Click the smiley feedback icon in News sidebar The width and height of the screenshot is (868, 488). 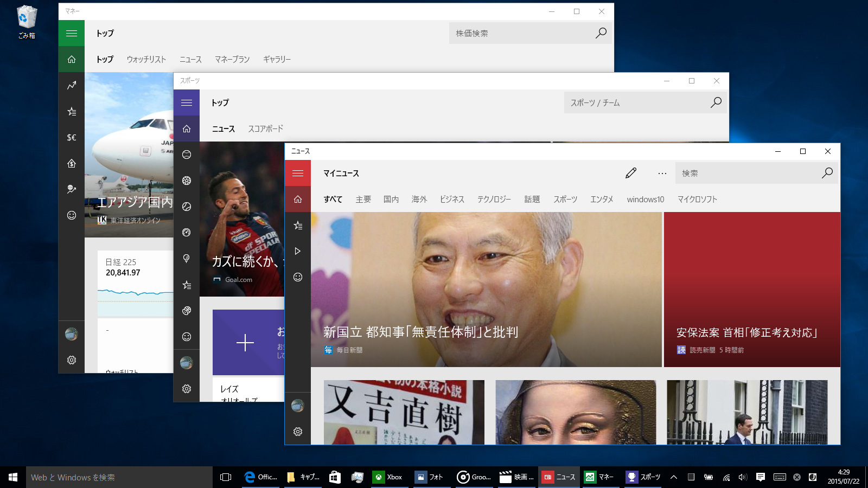pyautogui.click(x=298, y=278)
